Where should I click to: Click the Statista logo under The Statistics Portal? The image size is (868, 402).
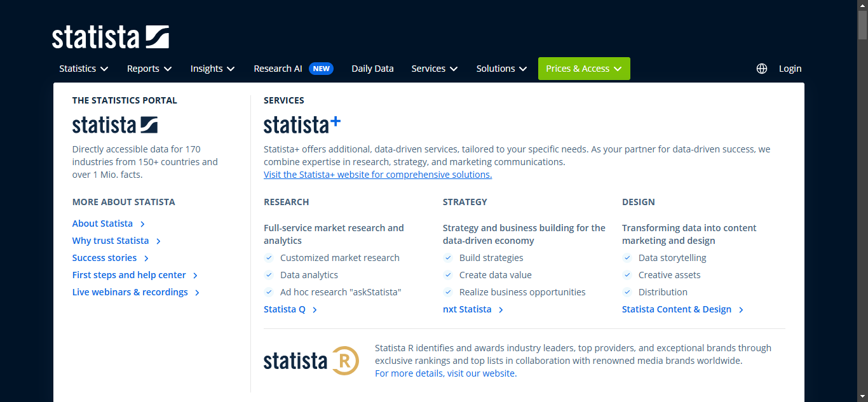[115, 124]
